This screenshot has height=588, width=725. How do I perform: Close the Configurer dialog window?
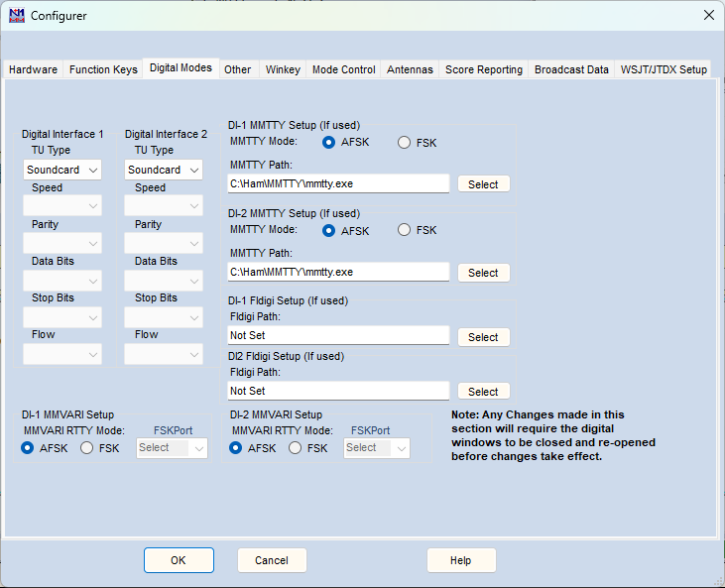[708, 15]
